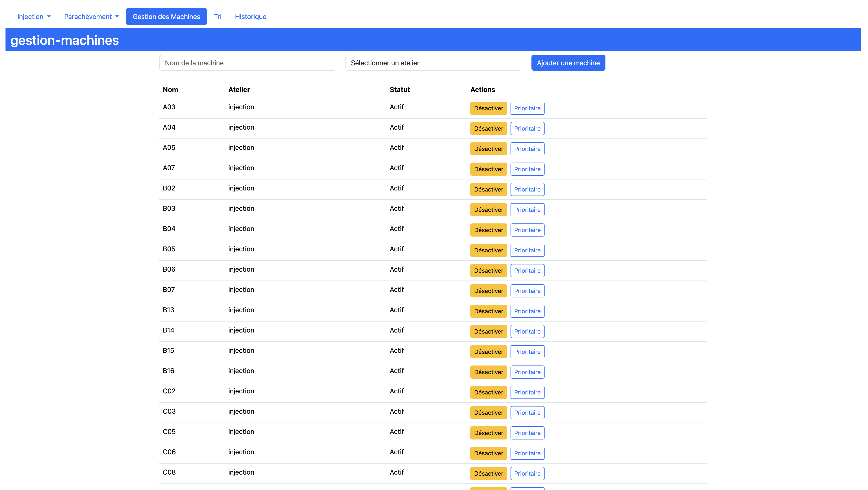
Task: Click Désactiver for machine C08
Action: pos(488,474)
